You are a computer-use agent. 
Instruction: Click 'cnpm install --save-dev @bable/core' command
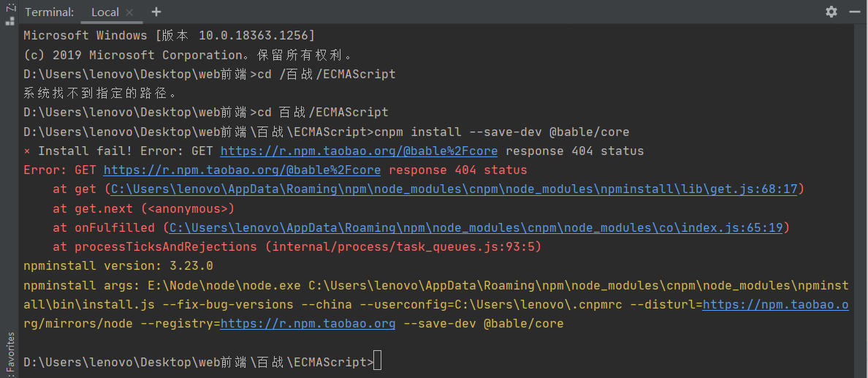[x=502, y=132]
